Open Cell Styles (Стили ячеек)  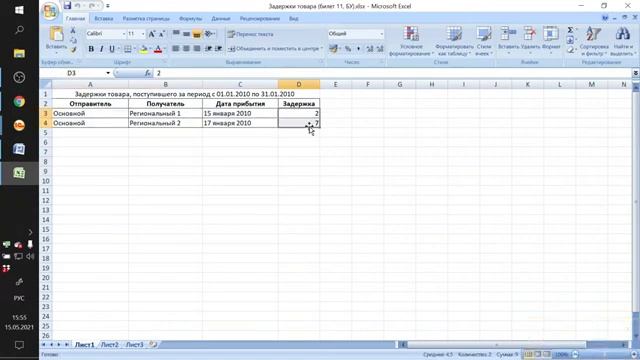click(x=484, y=41)
